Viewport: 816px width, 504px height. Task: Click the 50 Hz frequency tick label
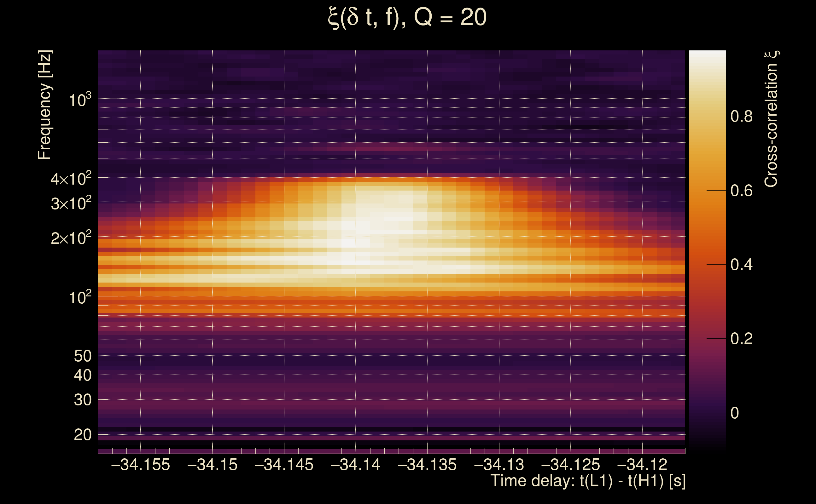click(x=82, y=356)
